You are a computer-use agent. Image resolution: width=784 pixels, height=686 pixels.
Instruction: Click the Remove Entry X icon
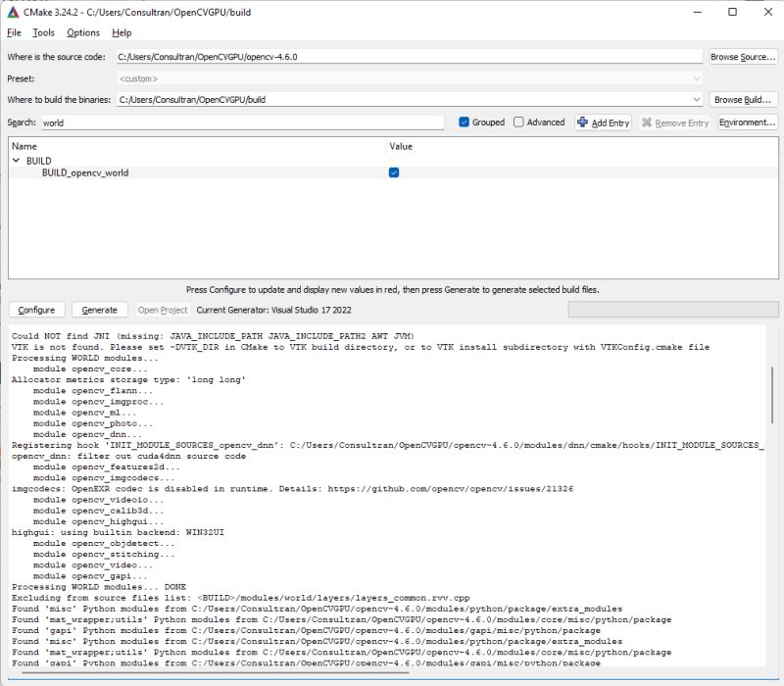[x=648, y=122]
